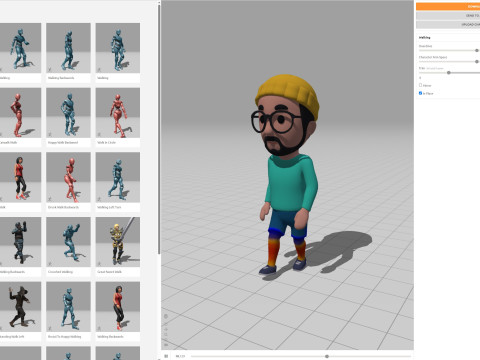Click the 'Walking Left Turn' label
The width and height of the screenshot is (480, 360).
(x=109, y=207)
